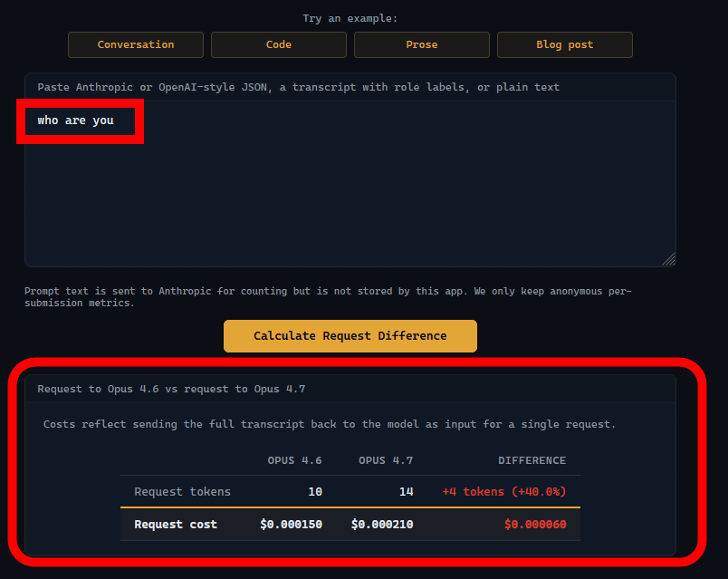Load the Conversation example
728x579 pixels.
coord(136,44)
